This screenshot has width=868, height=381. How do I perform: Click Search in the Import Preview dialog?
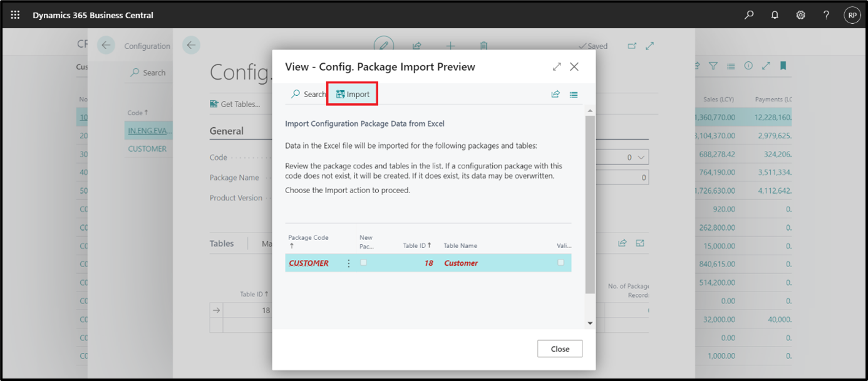click(308, 94)
